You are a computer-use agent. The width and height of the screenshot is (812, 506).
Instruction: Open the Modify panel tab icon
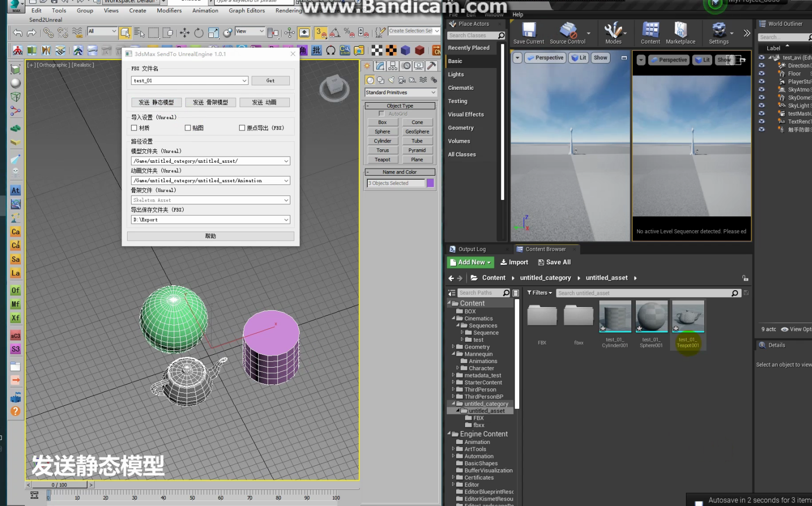click(x=380, y=66)
